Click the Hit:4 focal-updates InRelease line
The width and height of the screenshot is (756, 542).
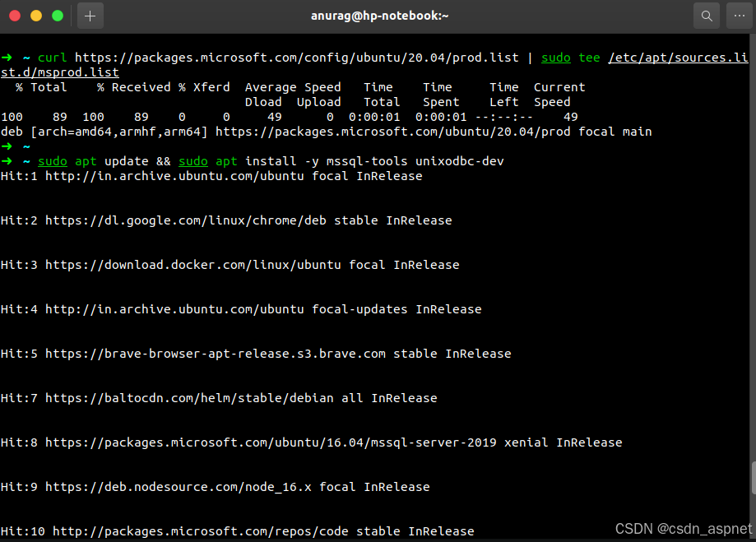241,309
